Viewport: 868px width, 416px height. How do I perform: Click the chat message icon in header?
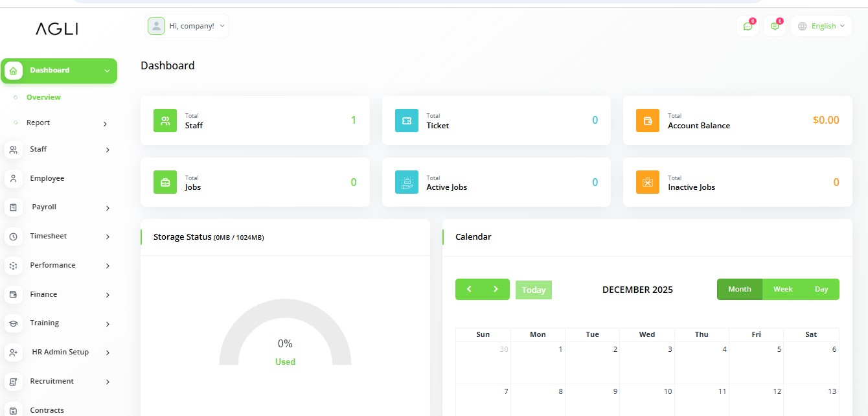point(748,27)
